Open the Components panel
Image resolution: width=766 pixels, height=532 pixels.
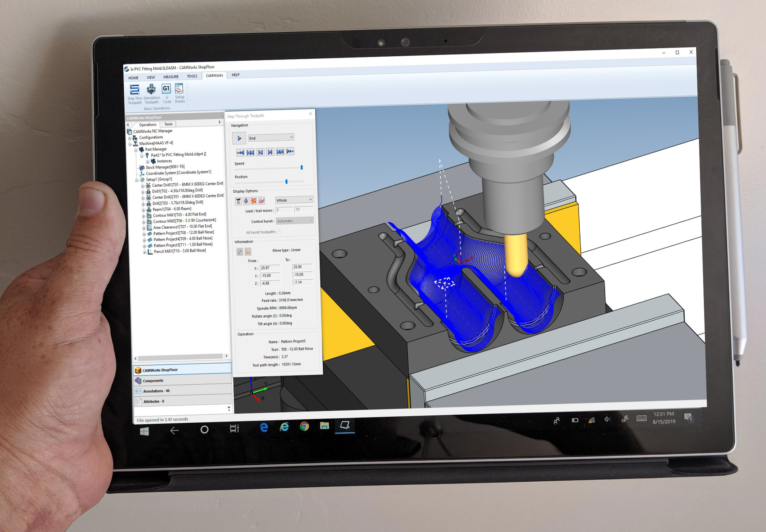point(153,380)
